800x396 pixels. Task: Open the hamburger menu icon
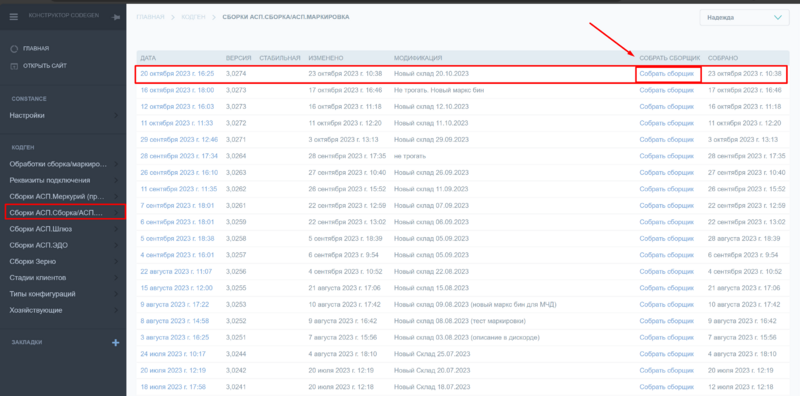coord(14,17)
